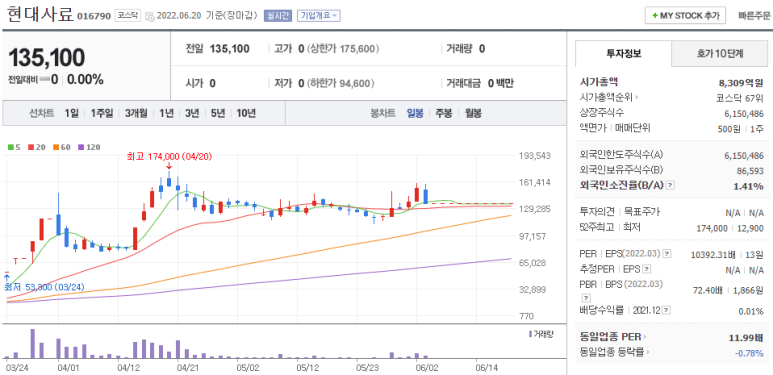The height and width of the screenshot is (375, 773).
Task: Click the PER value 10392.31배
Action: pos(713,254)
